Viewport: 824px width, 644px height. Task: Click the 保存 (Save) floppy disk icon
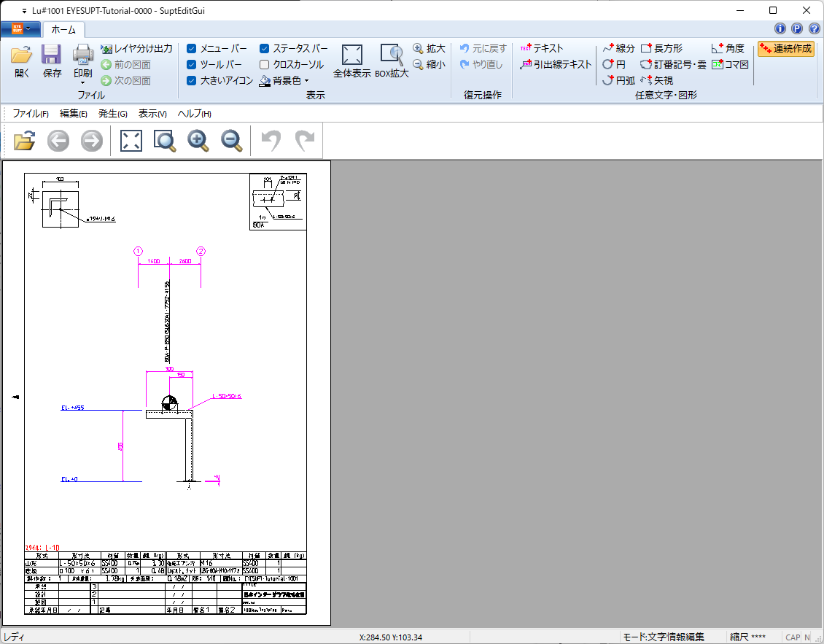[52, 55]
